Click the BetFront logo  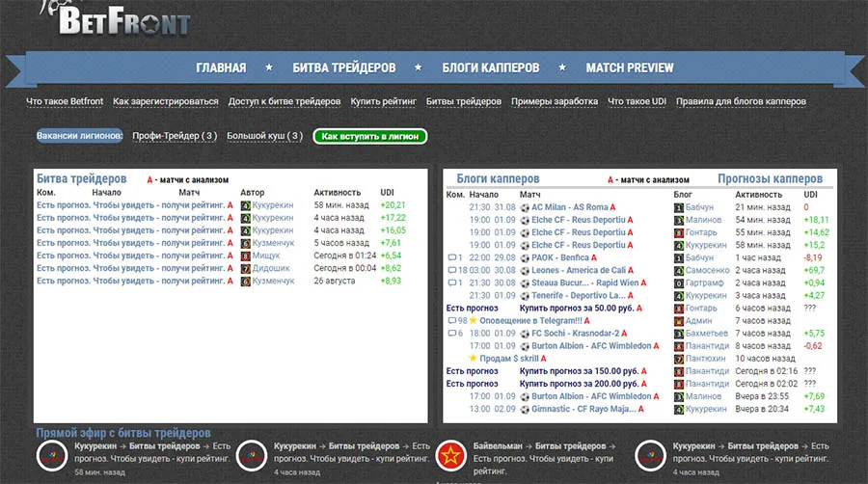click(x=117, y=19)
